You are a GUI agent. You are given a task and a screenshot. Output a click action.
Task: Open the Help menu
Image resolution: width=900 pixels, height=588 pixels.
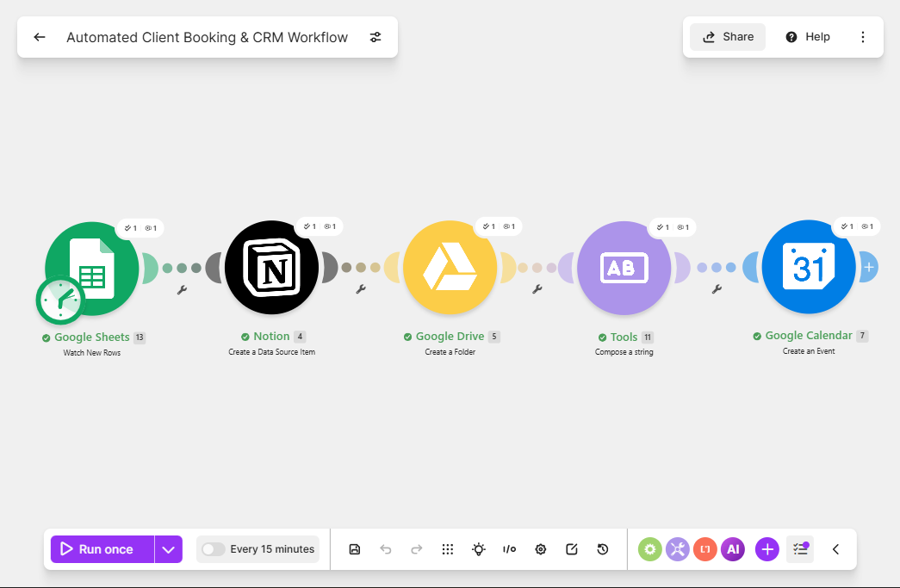pos(808,37)
